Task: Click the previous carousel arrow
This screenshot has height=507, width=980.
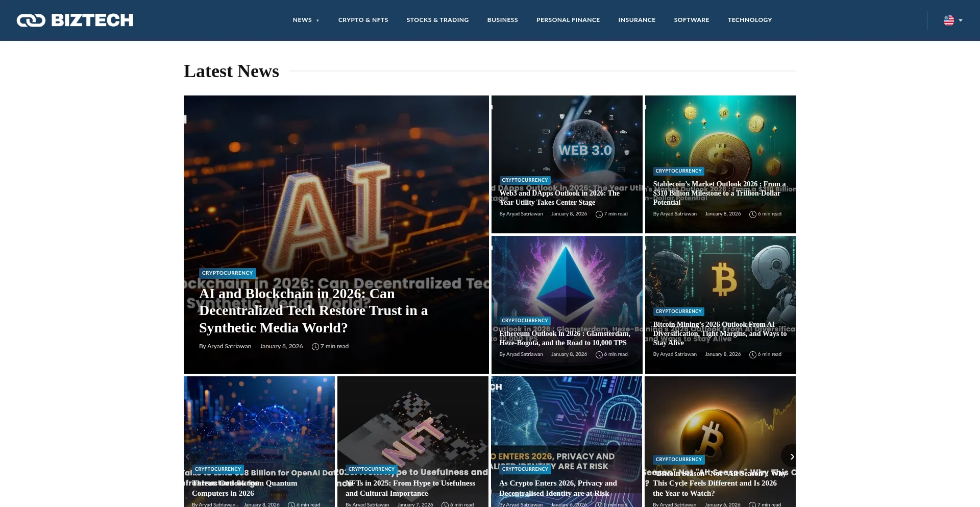Action: click(x=187, y=456)
